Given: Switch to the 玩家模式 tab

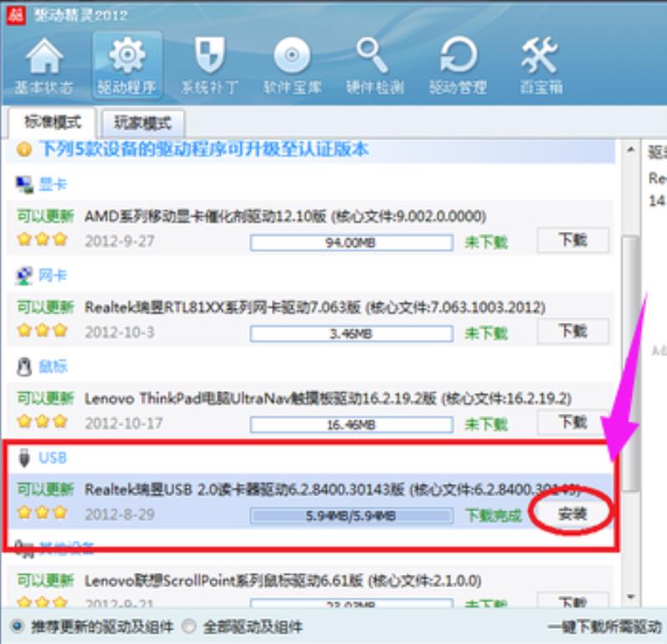Looking at the screenshot, I should tap(143, 123).
